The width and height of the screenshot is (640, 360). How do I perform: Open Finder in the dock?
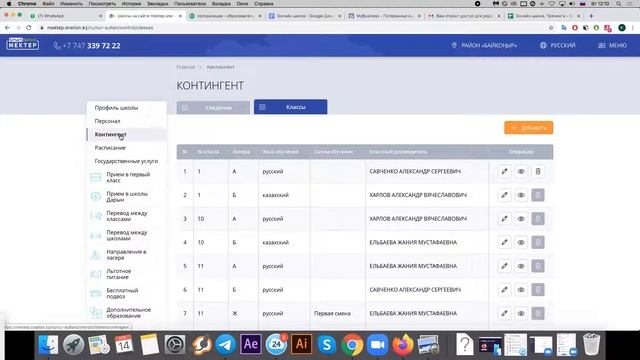coord(48,345)
